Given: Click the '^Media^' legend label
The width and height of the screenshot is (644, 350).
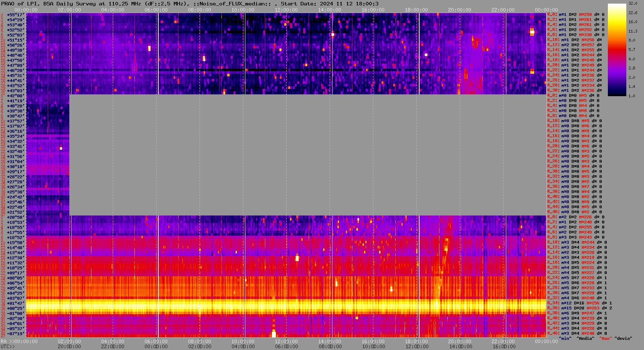Looking at the screenshot, I should (x=585, y=338).
